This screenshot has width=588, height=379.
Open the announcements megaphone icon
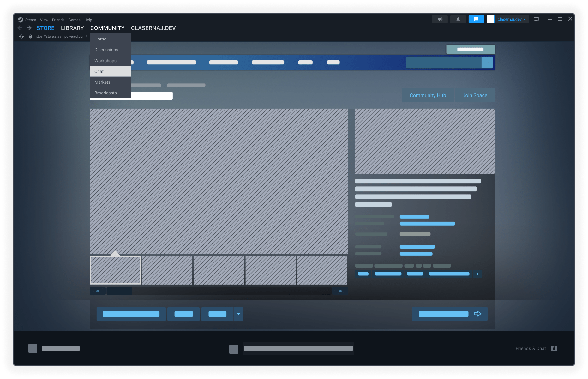[440, 19]
